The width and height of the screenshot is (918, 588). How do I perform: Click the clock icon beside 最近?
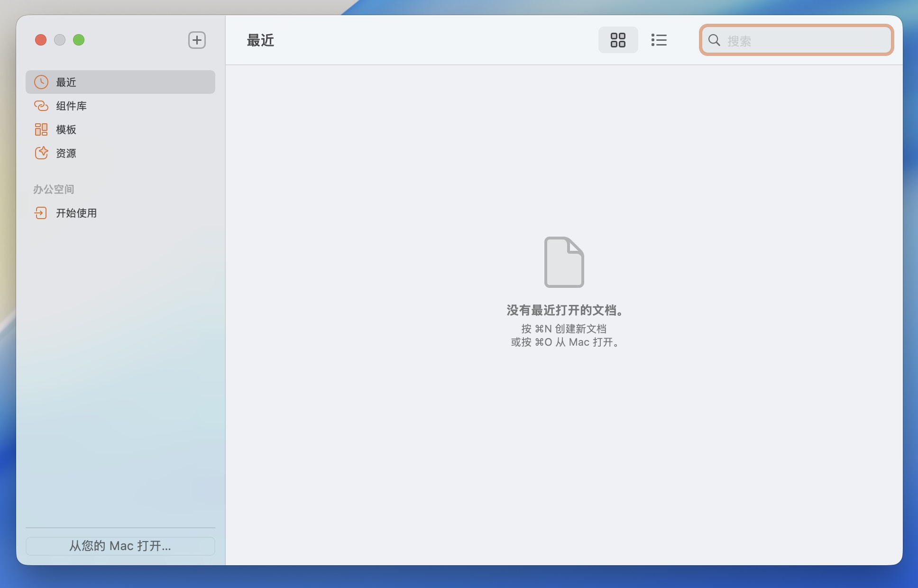pyautogui.click(x=41, y=82)
